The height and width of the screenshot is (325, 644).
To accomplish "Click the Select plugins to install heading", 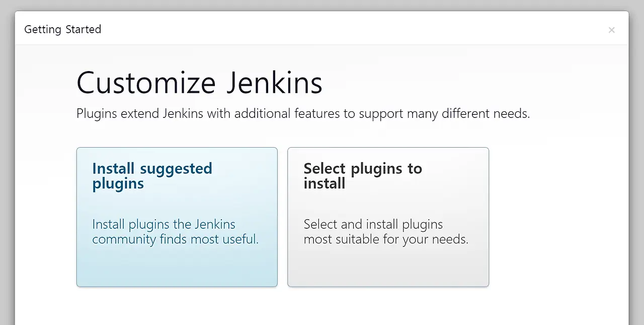I will pos(362,176).
